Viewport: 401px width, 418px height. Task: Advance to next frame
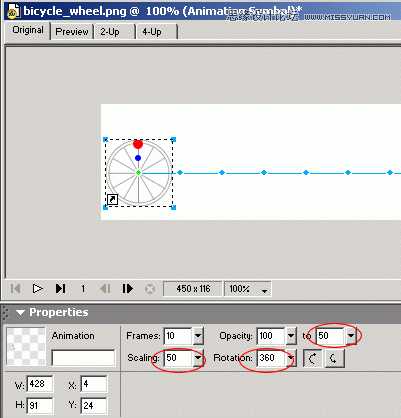click(x=127, y=288)
